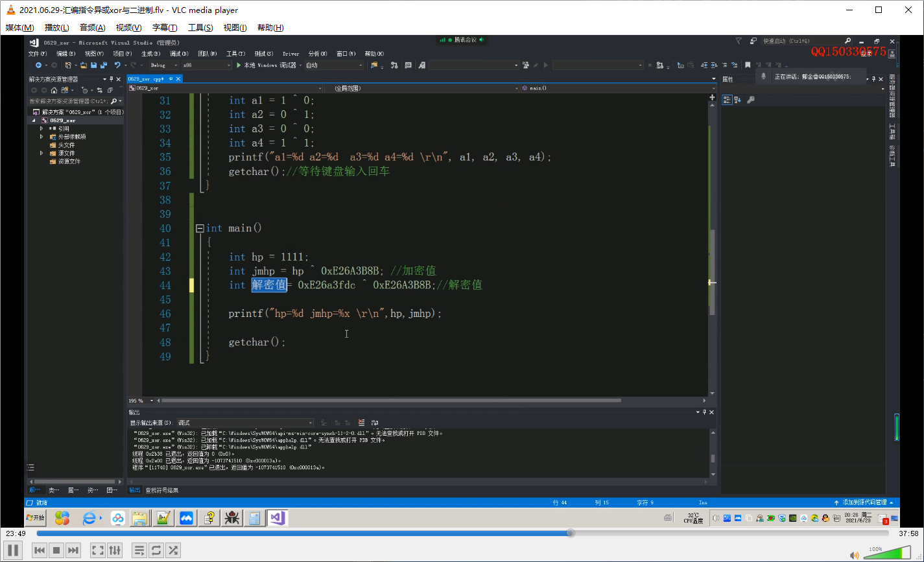924x562 pixels.
Task: Open file explorer folder taskbar icon
Action: [x=140, y=518]
